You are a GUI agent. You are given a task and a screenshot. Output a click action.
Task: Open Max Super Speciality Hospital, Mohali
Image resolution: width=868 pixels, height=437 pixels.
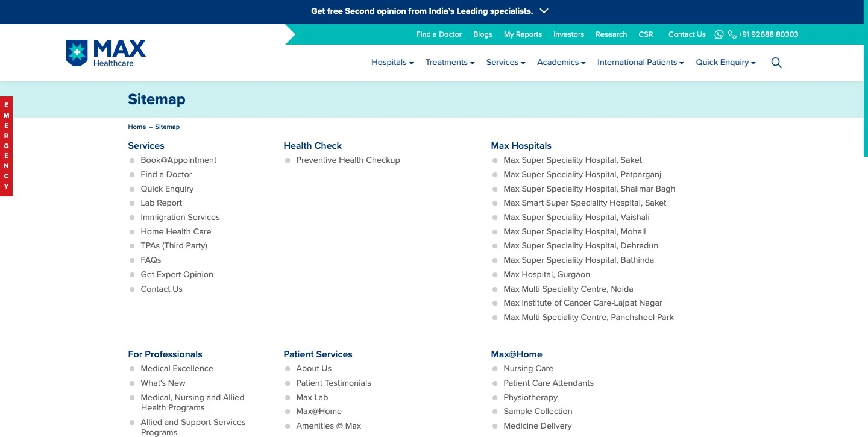[574, 232]
